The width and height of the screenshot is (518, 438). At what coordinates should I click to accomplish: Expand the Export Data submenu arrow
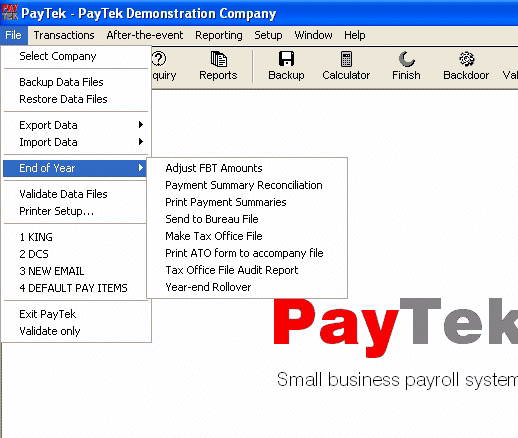[x=141, y=125]
